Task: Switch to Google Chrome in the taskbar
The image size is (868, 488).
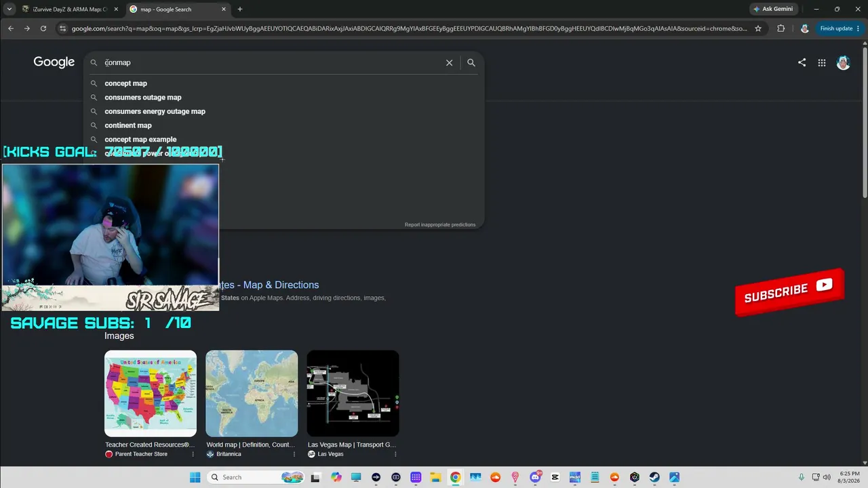Action: (455, 477)
